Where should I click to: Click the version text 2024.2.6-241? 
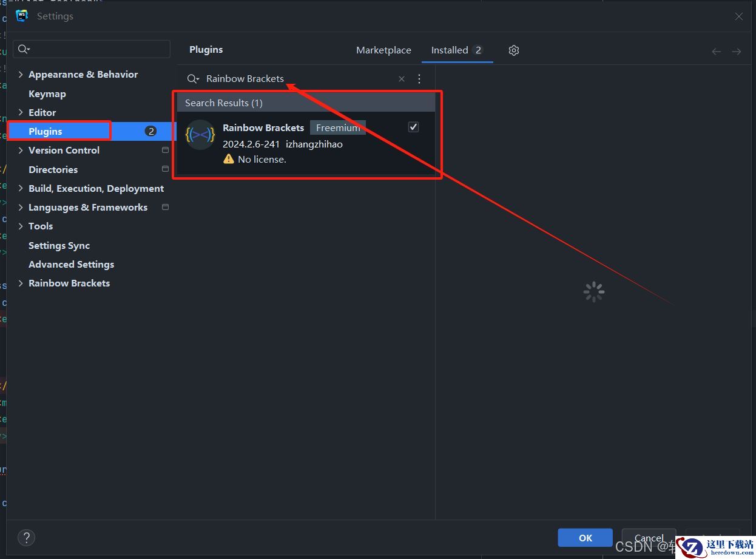coord(251,144)
